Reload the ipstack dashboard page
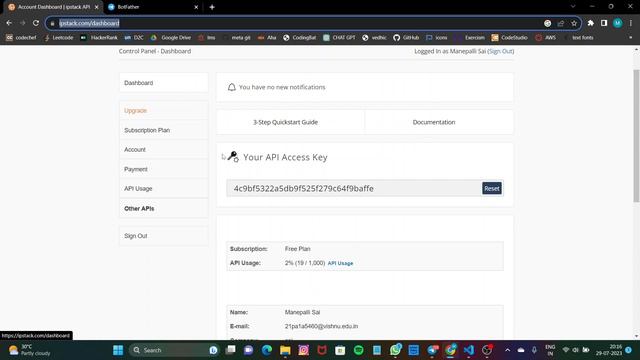This screenshot has height=360, width=640. 36,23
